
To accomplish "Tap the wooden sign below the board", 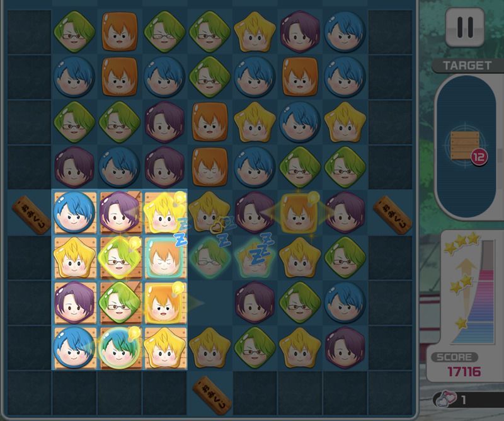I will point(212,396).
